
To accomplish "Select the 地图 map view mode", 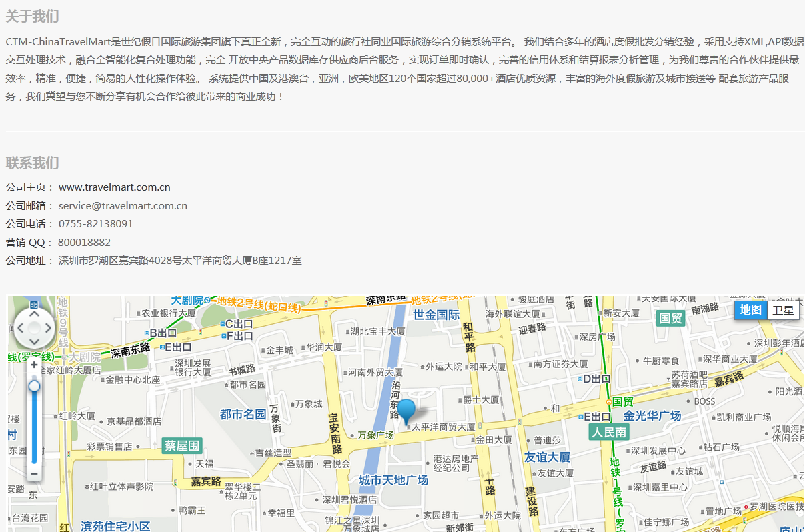I will [750, 310].
